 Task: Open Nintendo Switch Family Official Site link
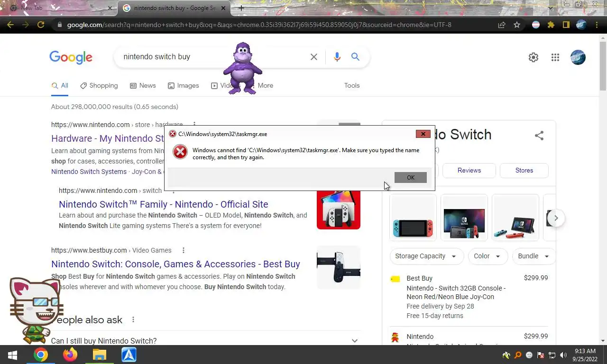click(163, 204)
